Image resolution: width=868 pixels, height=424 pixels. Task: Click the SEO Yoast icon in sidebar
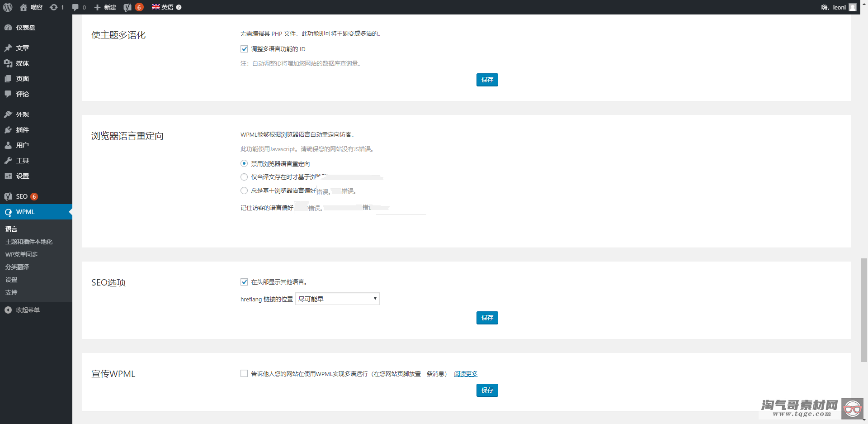click(8, 196)
